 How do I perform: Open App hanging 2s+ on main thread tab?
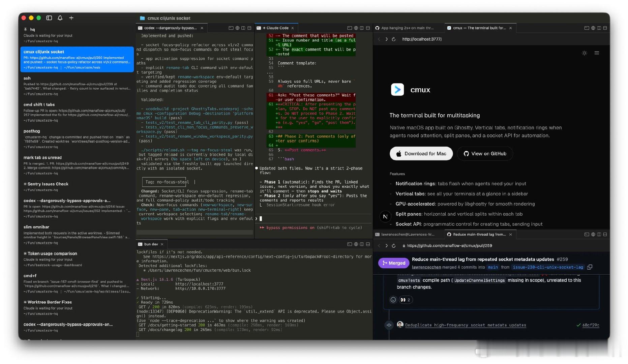408,28
